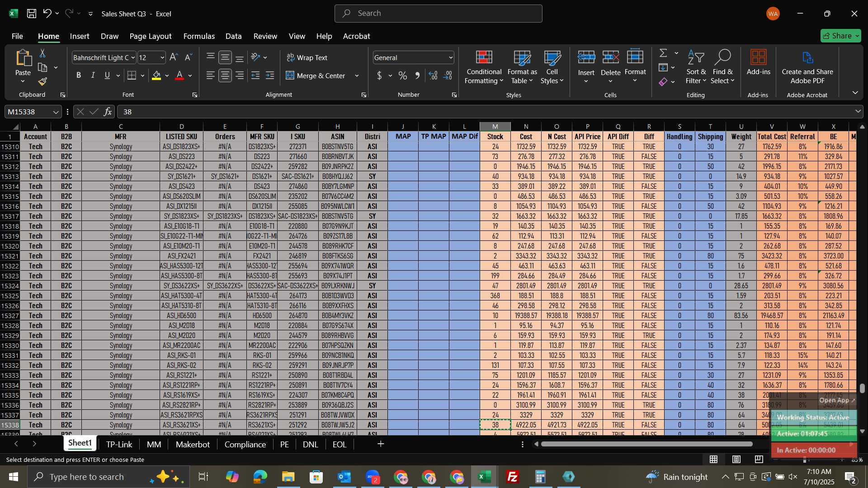Add a new sheet with plus button
The image size is (868, 488).
(381, 444)
